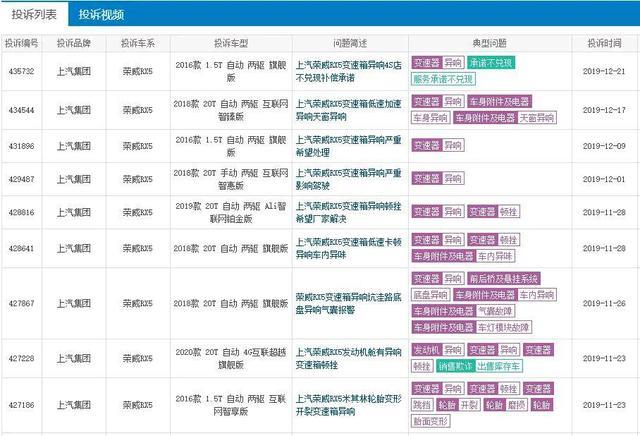Click the 问题简述 column header
This screenshot has width=640, height=436.
tap(350, 43)
